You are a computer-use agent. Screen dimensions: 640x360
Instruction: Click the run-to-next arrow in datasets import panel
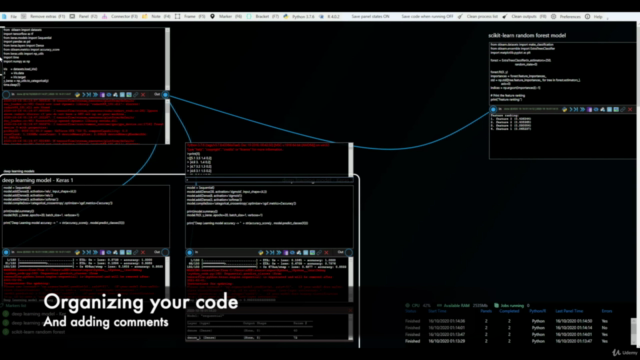[x=89, y=95]
